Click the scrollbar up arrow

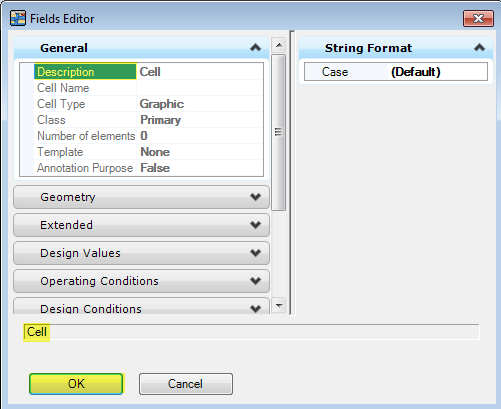pyautogui.click(x=279, y=45)
